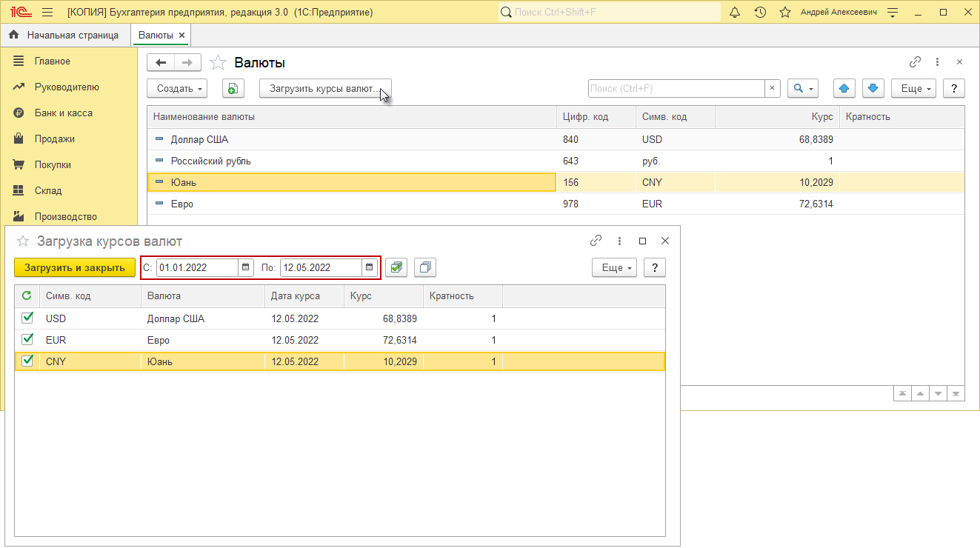Screen dimensions: 980x548
Task: Clear the Валюты search field
Action: click(x=773, y=88)
